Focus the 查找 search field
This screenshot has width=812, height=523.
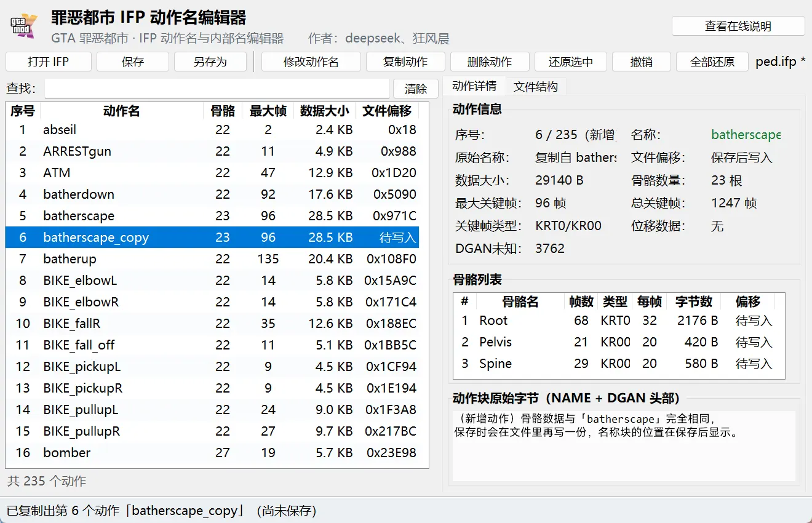(217, 89)
